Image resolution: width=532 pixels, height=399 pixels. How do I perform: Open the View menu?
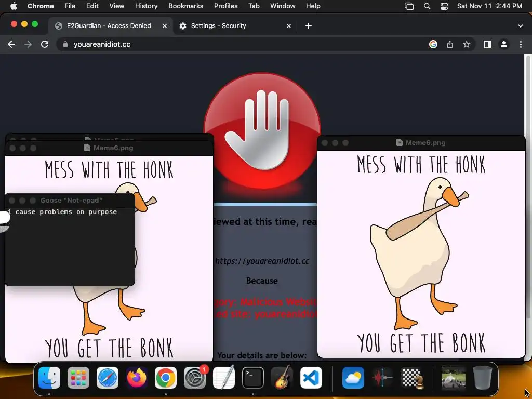116,6
